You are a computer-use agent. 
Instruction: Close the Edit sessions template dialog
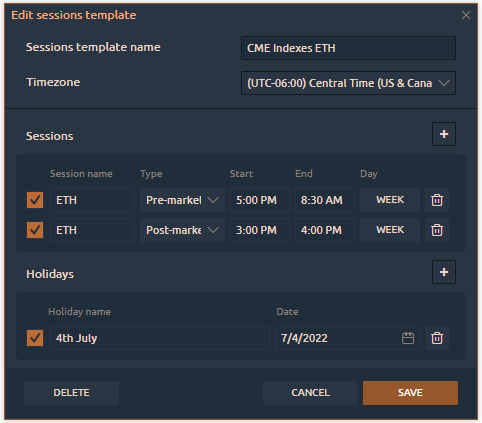click(466, 15)
